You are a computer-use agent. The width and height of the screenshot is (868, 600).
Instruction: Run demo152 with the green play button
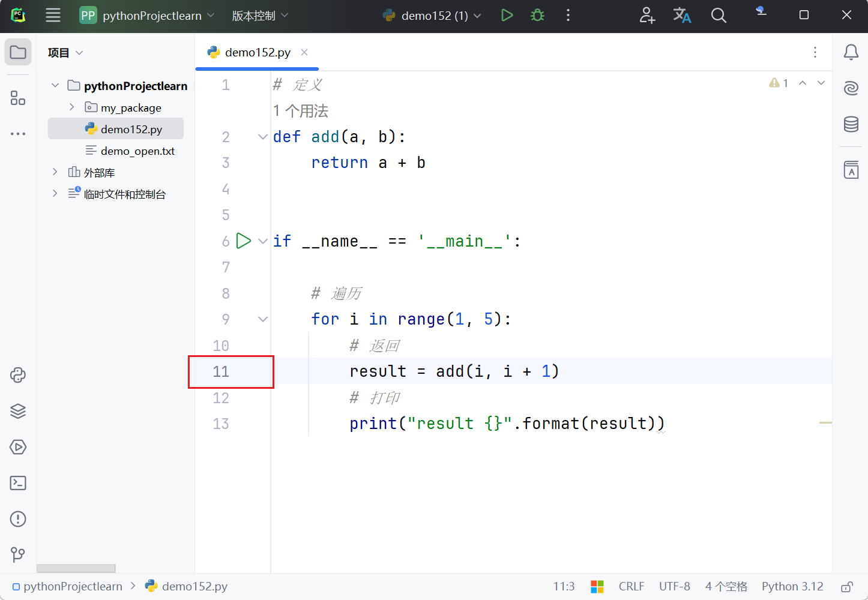coord(507,16)
